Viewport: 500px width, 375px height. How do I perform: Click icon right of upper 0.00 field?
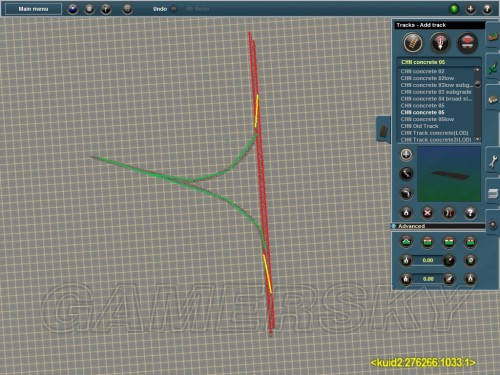449,260
